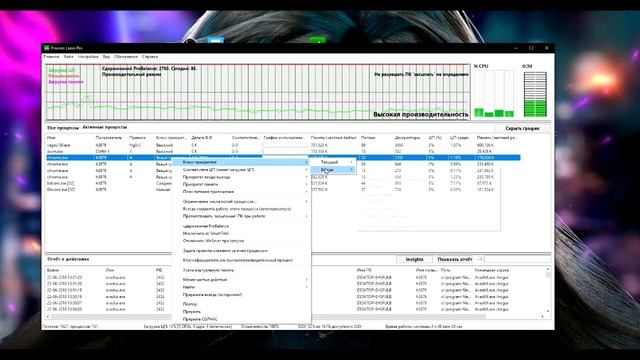The image size is (640, 360).
Task: Expand Менее частые действия submenu
Action: click(242, 280)
